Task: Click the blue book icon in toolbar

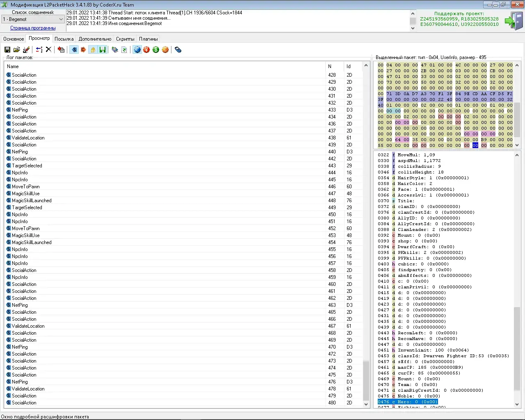Action: click(115, 50)
